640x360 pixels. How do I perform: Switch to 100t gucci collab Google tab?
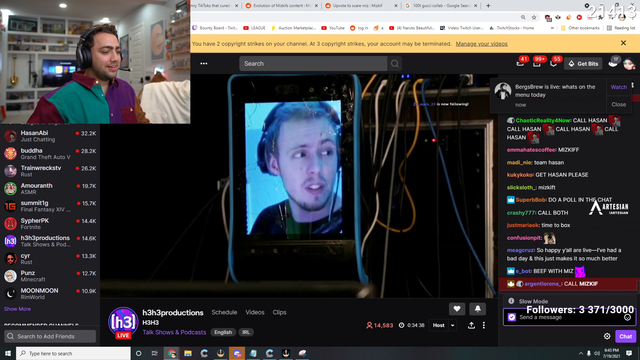pyautogui.click(x=441, y=6)
